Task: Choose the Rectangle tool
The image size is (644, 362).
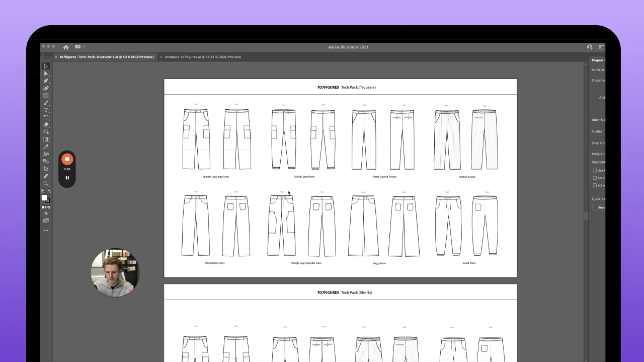Action: (46, 95)
